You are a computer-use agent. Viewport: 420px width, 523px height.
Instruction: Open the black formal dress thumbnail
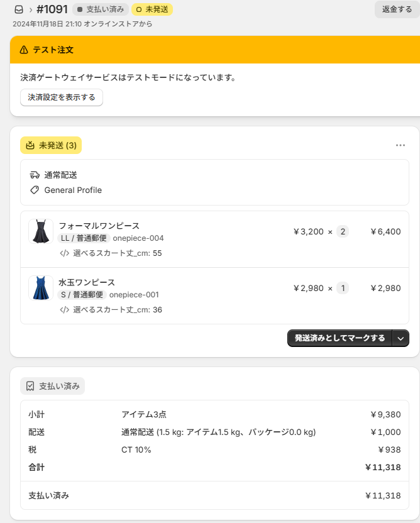[x=41, y=231]
